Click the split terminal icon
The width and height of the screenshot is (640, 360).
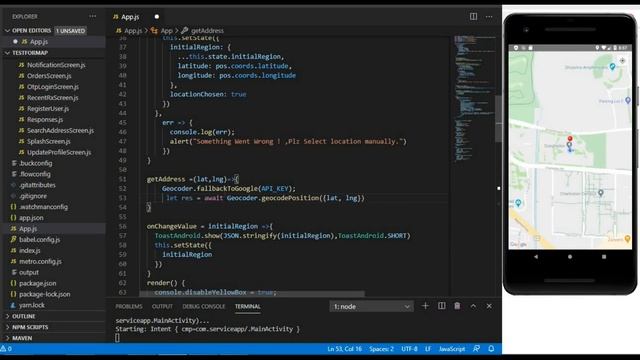coord(442,306)
